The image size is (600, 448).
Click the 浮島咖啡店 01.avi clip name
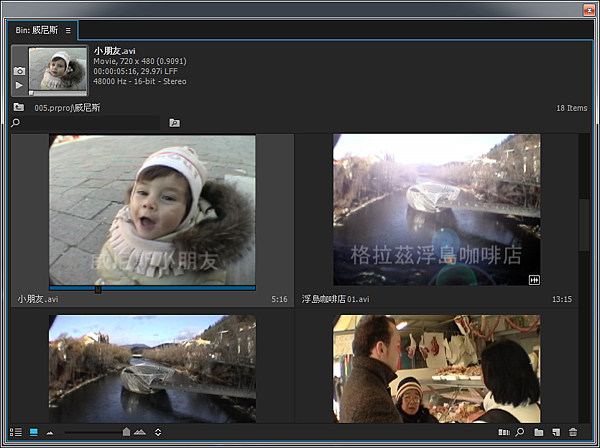coord(336,299)
